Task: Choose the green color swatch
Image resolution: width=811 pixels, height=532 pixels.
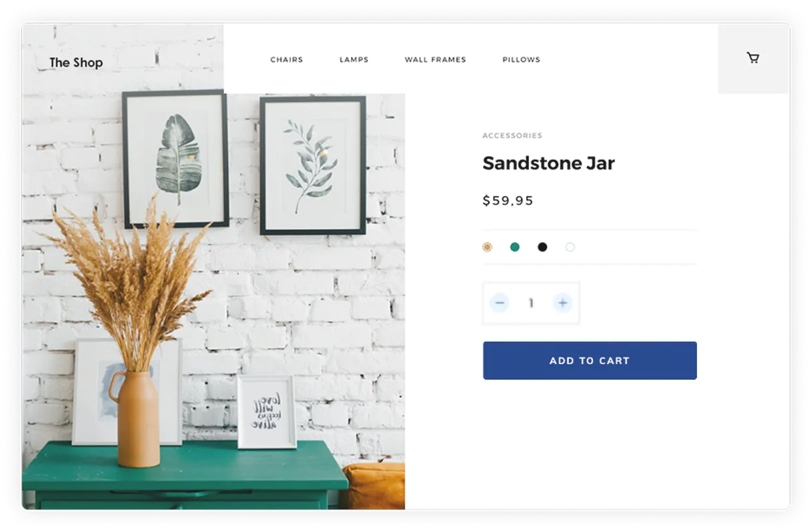Action: point(515,247)
